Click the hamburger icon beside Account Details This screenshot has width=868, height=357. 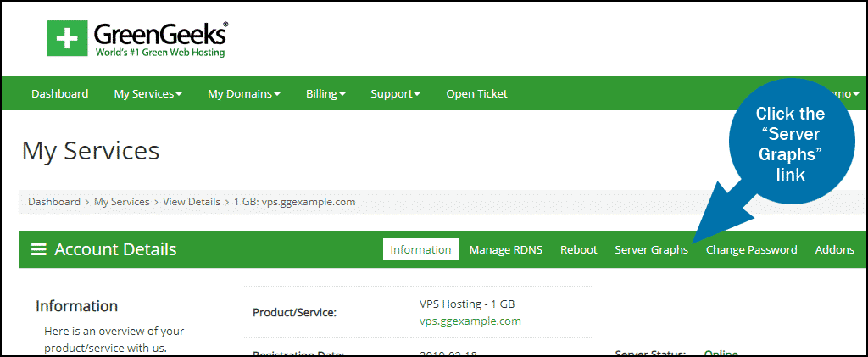pos(38,249)
